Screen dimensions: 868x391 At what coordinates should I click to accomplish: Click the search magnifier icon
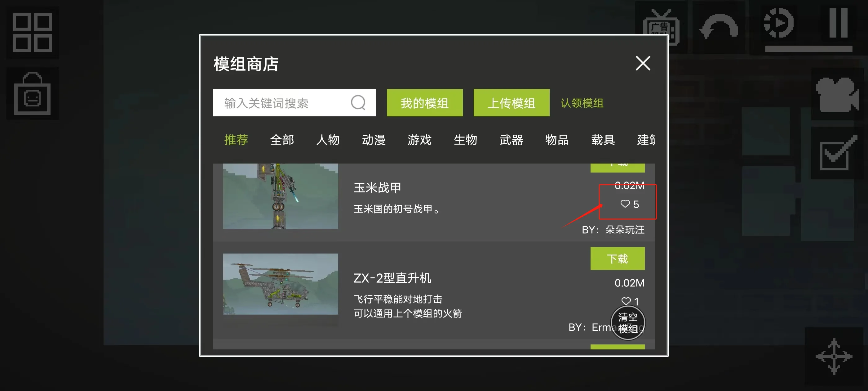[x=358, y=102]
